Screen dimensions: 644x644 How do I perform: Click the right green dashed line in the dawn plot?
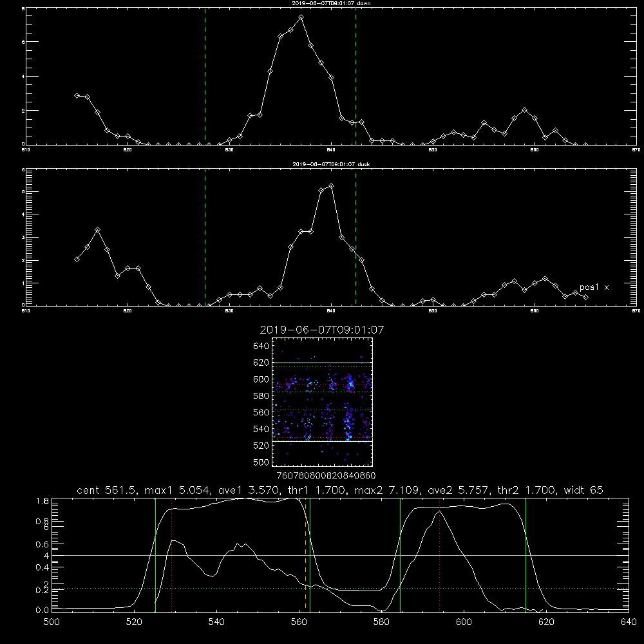pyautogui.click(x=355, y=76)
